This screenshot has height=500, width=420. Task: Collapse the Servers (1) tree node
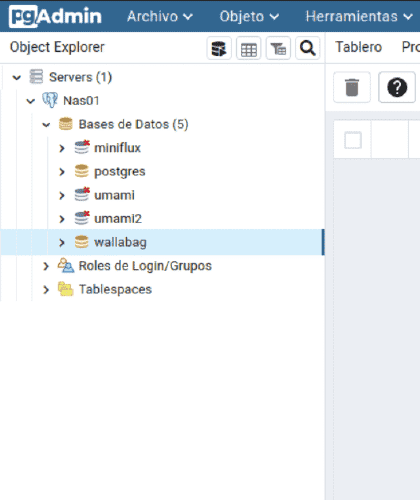(17, 78)
